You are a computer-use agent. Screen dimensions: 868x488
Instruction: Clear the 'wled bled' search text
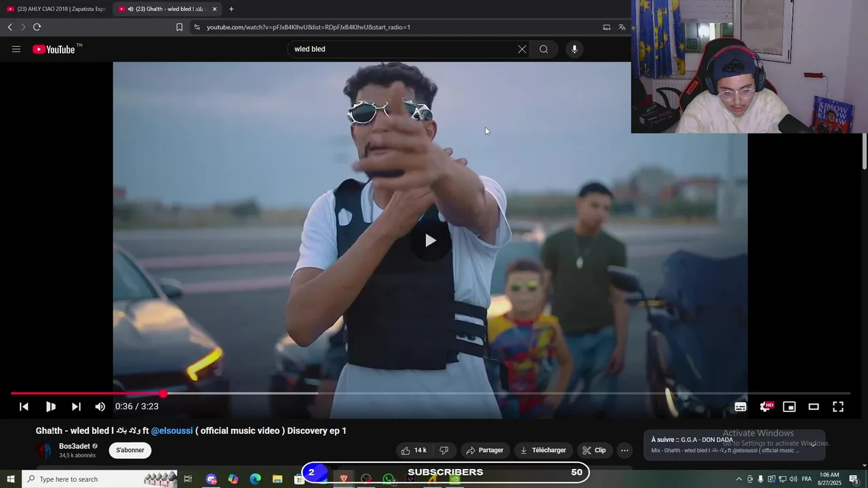(x=522, y=49)
